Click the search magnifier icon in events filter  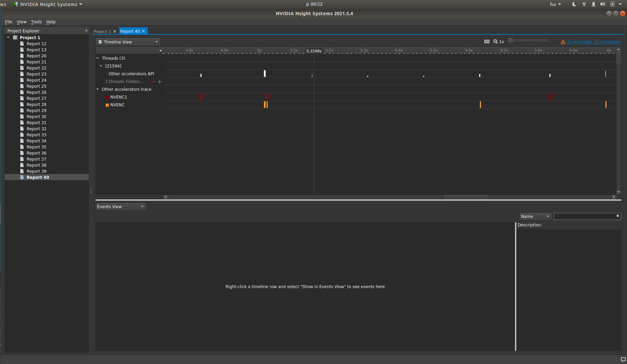click(x=618, y=216)
